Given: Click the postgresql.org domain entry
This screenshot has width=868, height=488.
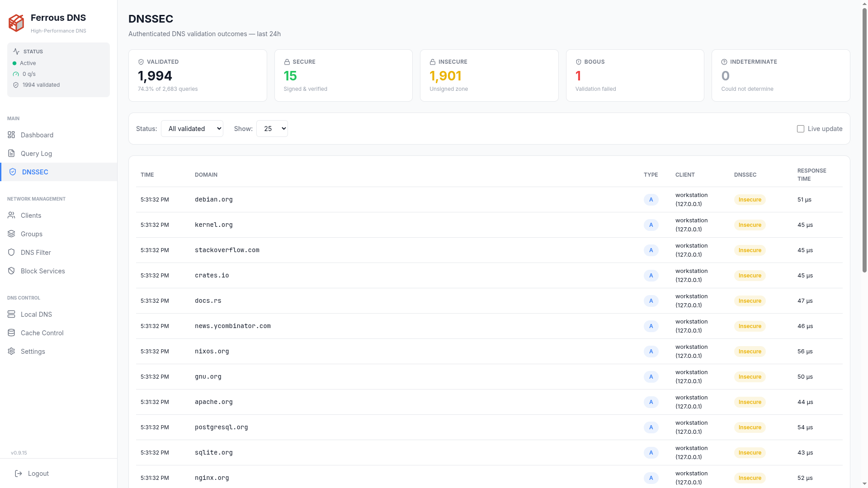Looking at the screenshot, I should click(222, 427).
